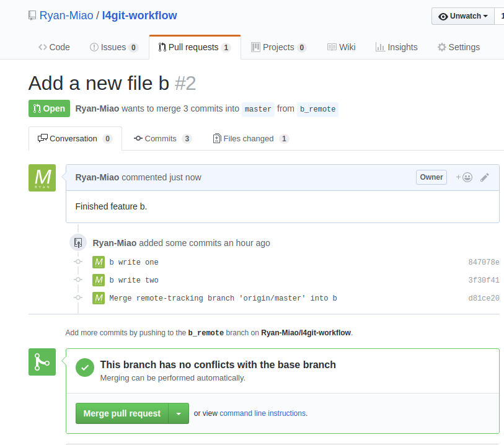Click the Files changed diff icon

(x=217, y=138)
